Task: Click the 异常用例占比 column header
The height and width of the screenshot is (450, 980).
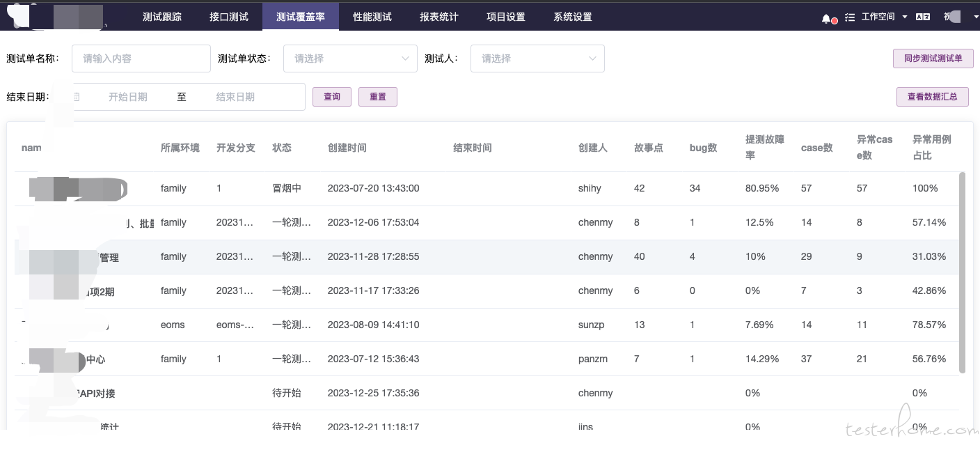Action: (932, 148)
